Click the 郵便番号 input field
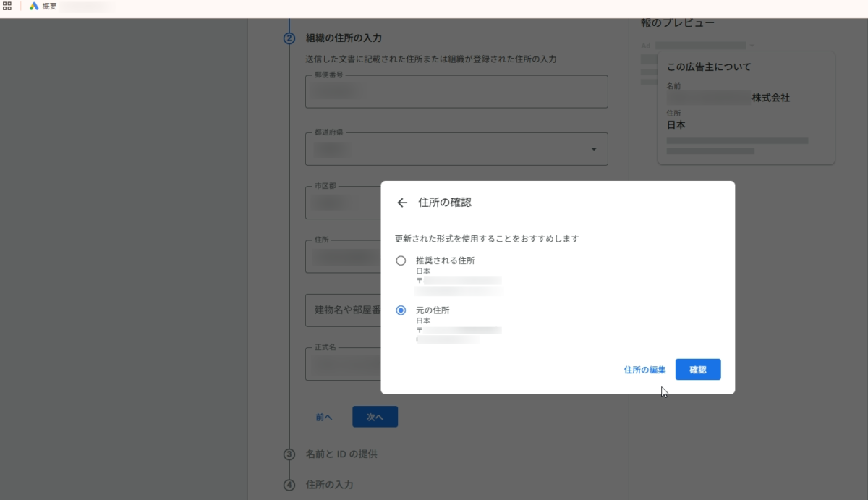The height and width of the screenshot is (500, 868). point(456,92)
